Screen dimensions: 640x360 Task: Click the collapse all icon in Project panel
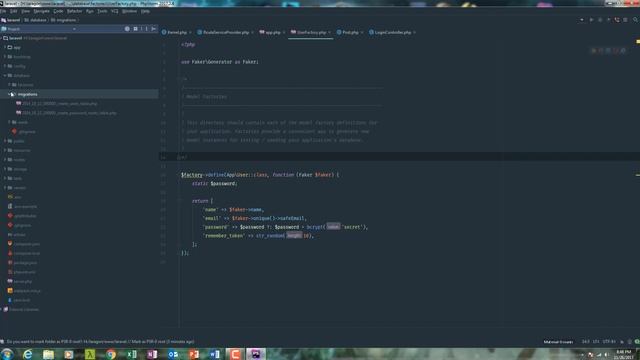click(x=136, y=29)
